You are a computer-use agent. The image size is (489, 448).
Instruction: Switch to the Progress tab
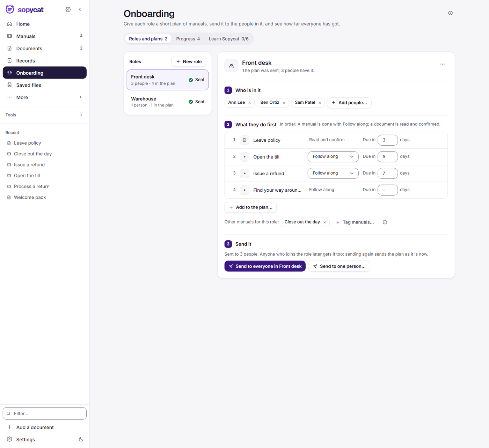click(x=188, y=39)
